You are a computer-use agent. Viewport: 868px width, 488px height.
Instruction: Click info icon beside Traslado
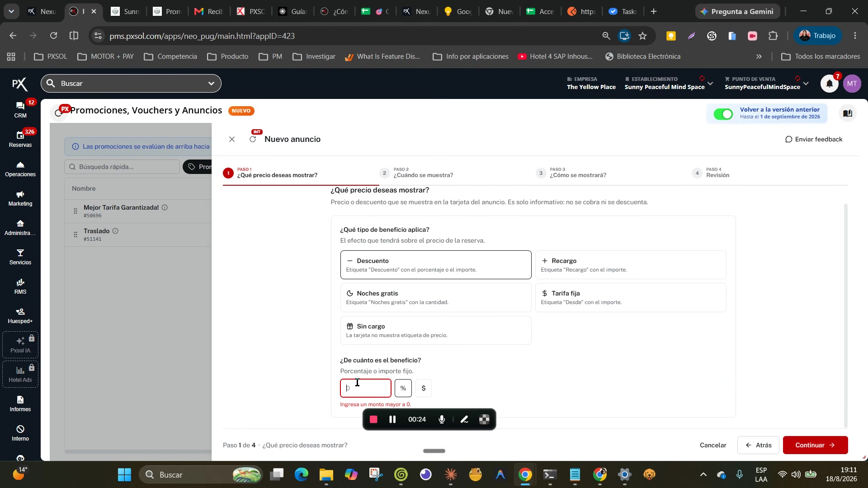pos(115,231)
